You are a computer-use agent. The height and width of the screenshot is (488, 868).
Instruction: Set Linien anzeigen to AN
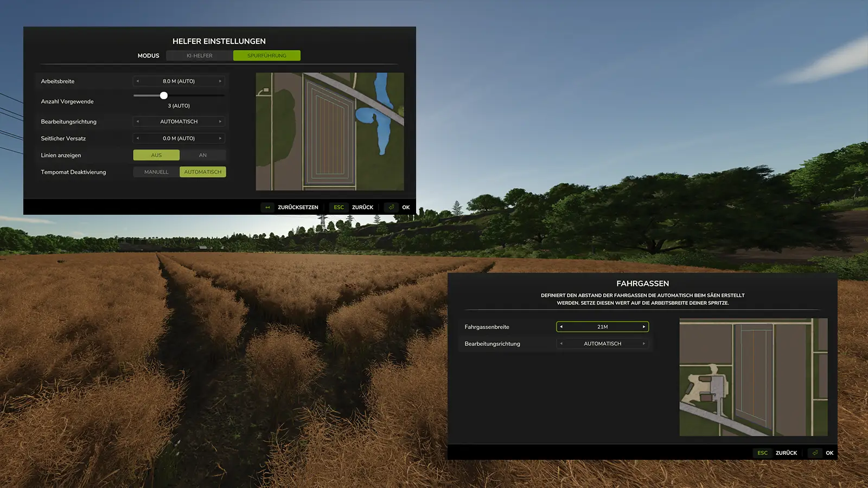pos(202,155)
